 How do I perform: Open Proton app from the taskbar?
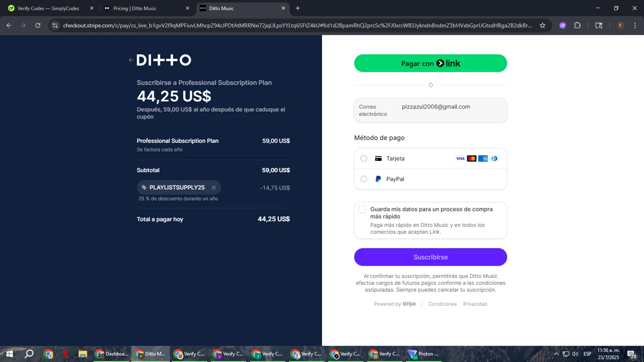424,354
